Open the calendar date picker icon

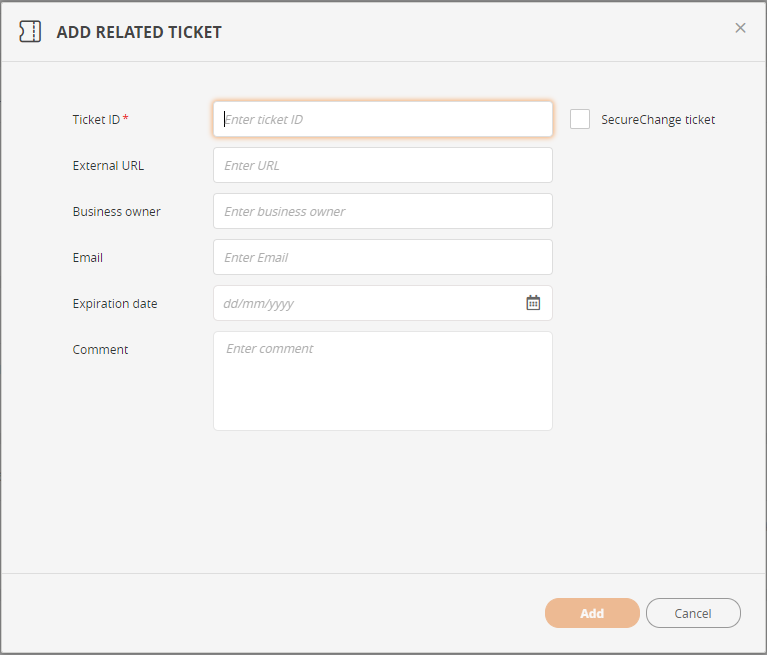533,303
